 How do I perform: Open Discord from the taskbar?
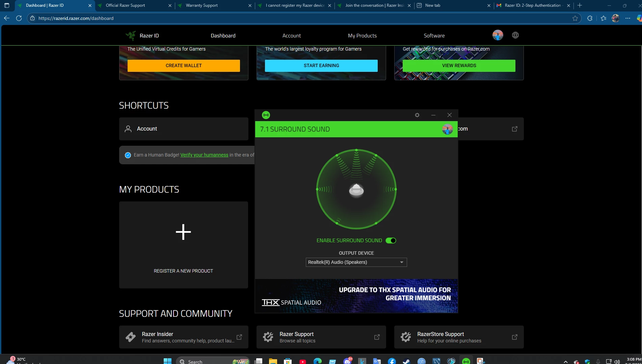347,361
